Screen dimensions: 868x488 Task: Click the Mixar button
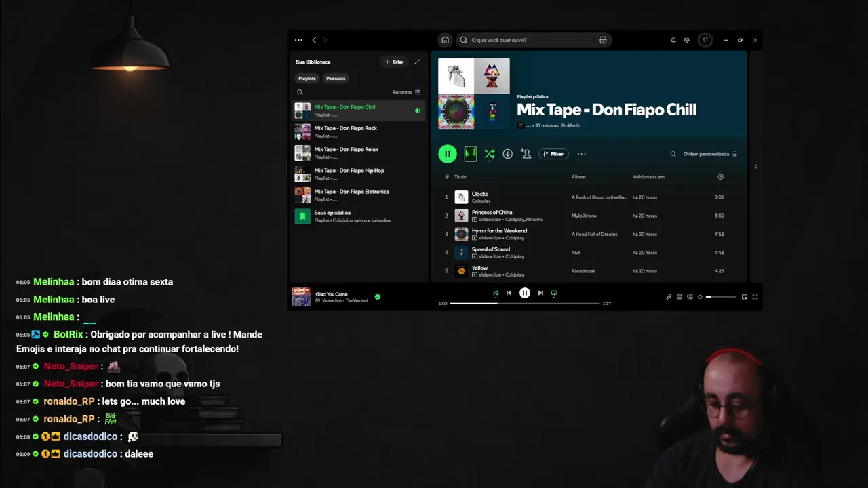coord(553,154)
